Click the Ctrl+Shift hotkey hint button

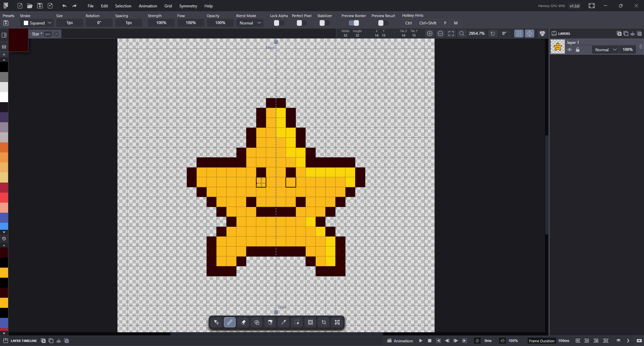428,23
